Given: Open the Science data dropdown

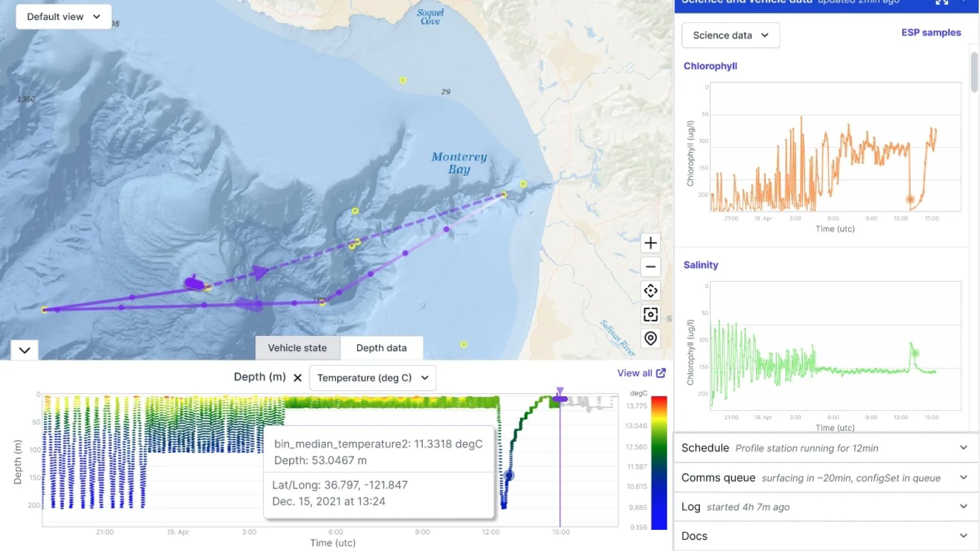Looking at the screenshot, I should (x=731, y=36).
